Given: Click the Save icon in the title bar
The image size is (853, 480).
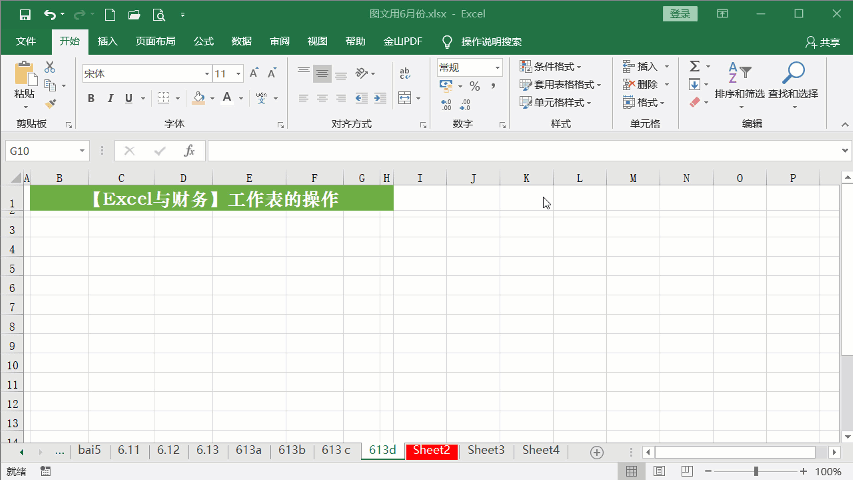Looking at the screenshot, I should pos(24,15).
